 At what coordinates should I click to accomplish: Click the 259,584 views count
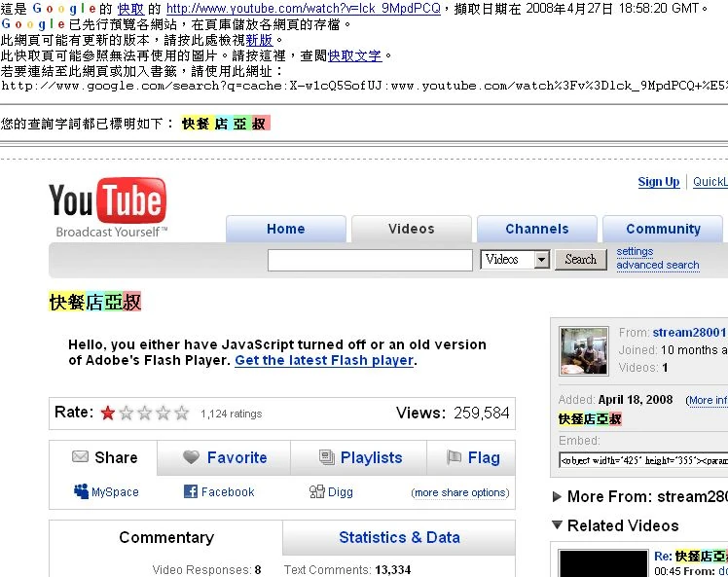click(x=482, y=413)
